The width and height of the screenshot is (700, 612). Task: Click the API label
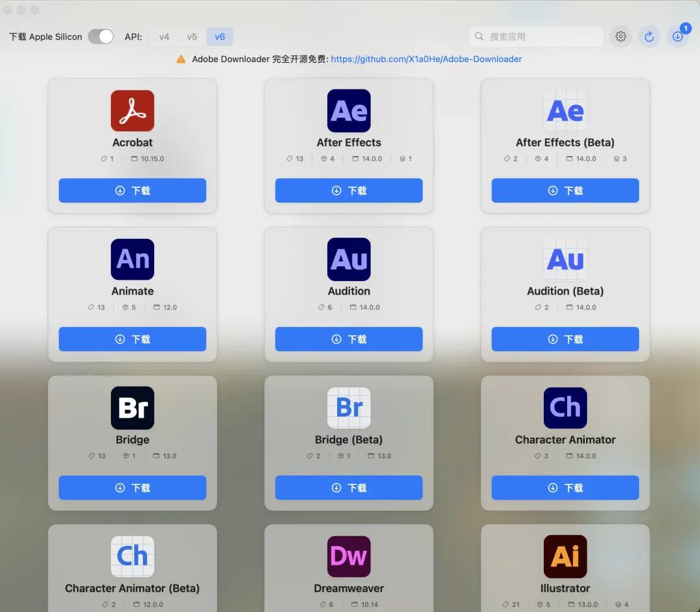[x=134, y=37]
